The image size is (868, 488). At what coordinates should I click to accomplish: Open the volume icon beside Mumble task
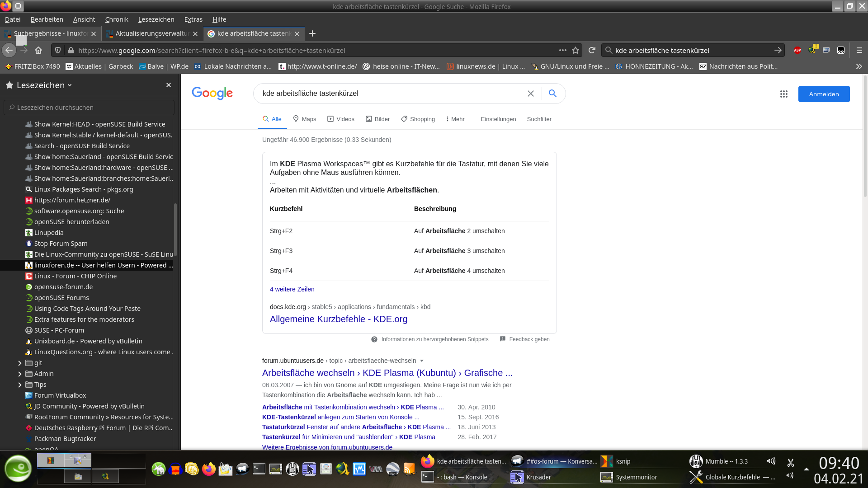[x=771, y=461]
